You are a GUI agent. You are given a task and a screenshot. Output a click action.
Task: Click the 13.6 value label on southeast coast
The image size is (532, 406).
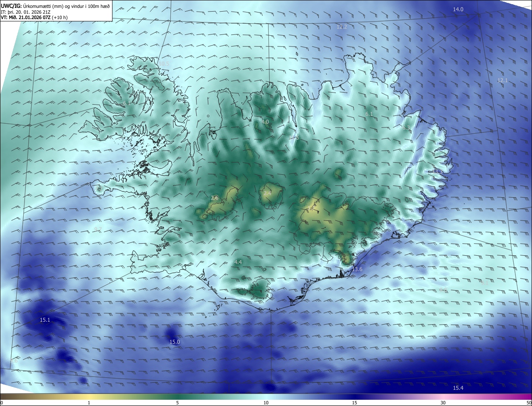(357, 269)
